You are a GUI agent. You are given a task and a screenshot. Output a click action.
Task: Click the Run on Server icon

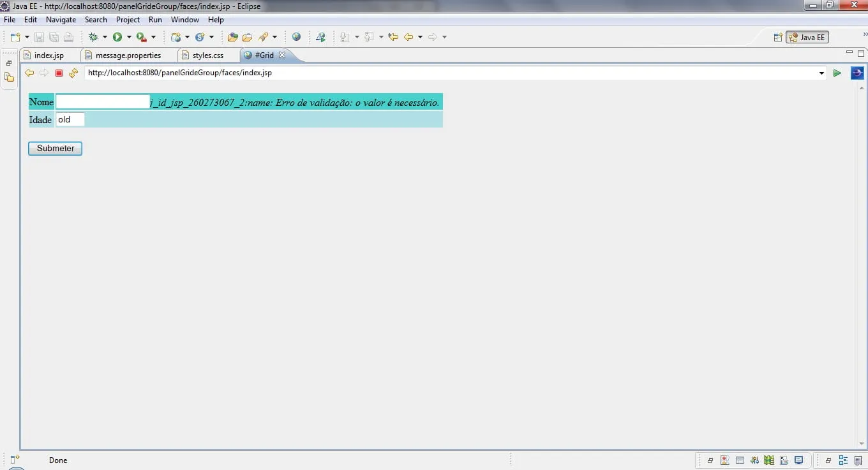[x=320, y=37]
